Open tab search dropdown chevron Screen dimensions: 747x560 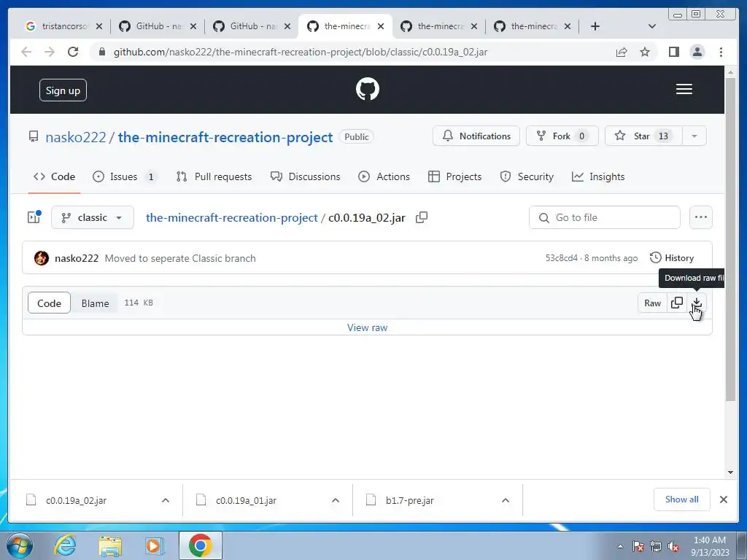pyautogui.click(x=652, y=26)
